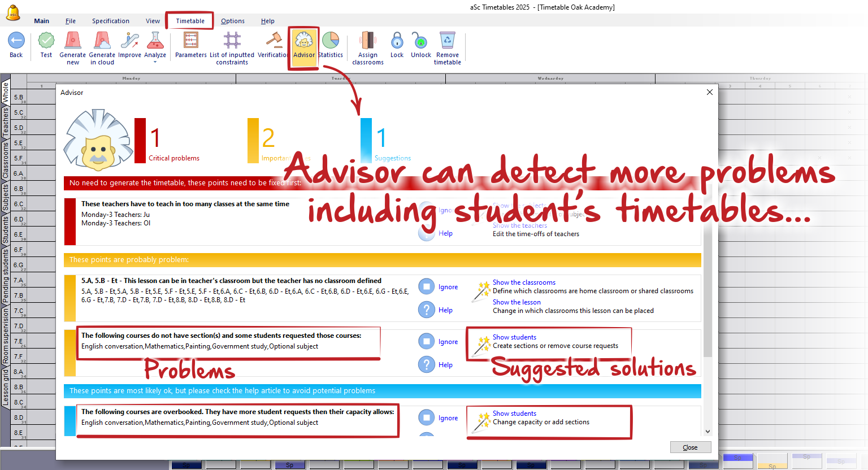Close the Advisor dialog with X
Viewport: 868px width, 470px height.
710,92
